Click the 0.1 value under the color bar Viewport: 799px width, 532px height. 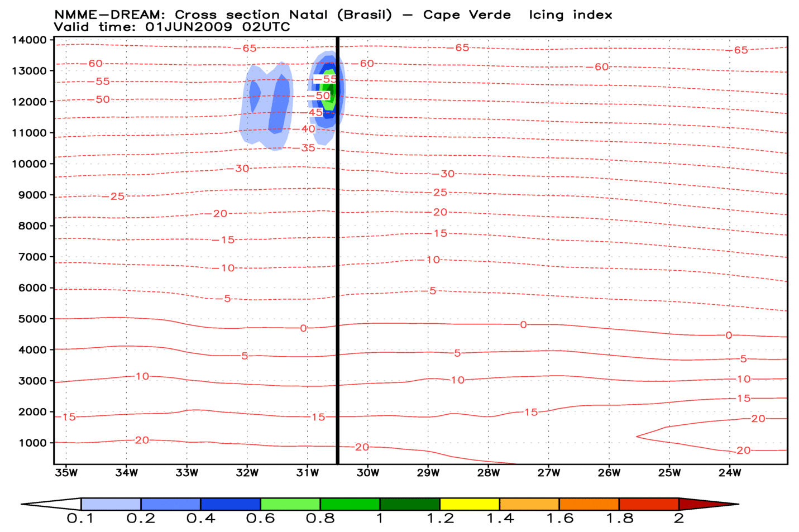point(80,519)
